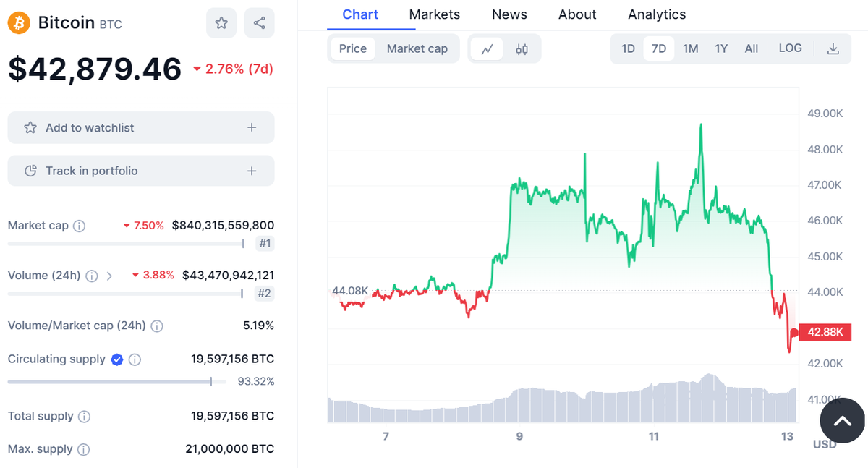The width and height of the screenshot is (868, 468).
Task: Click the Volume #2 rank badge
Action: (265, 294)
